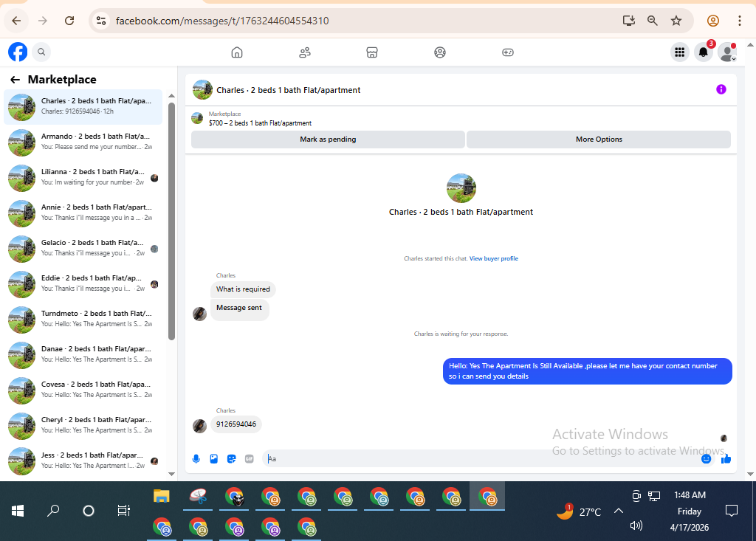Open the Chrome profile icon
This screenshot has width=756, height=541.
pyautogui.click(x=713, y=21)
